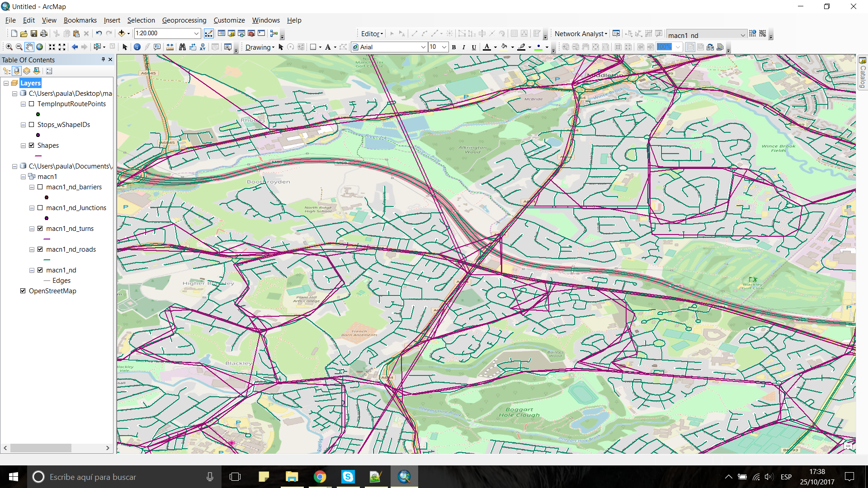
Task: Open the Go To XY tool
Action: tap(203, 47)
